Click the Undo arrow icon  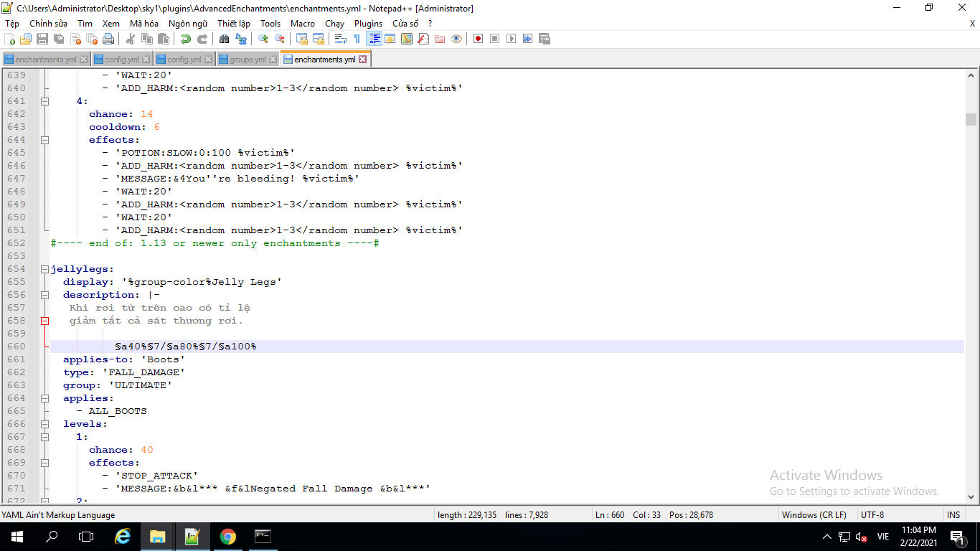point(186,39)
